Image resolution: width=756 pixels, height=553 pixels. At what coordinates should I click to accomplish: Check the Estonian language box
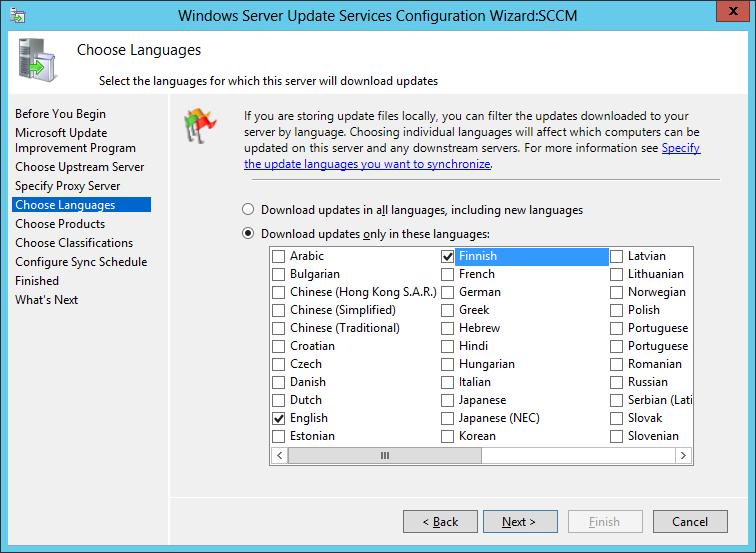coord(279,436)
